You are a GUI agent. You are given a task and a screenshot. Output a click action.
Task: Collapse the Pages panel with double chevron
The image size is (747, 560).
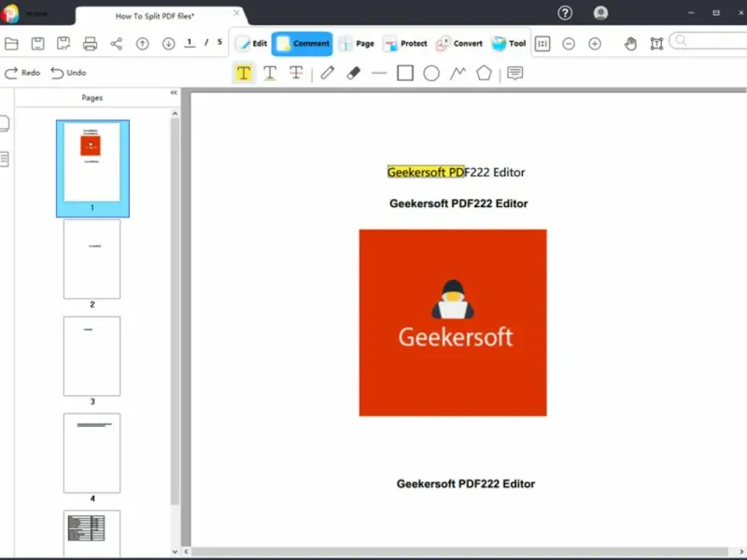click(174, 92)
